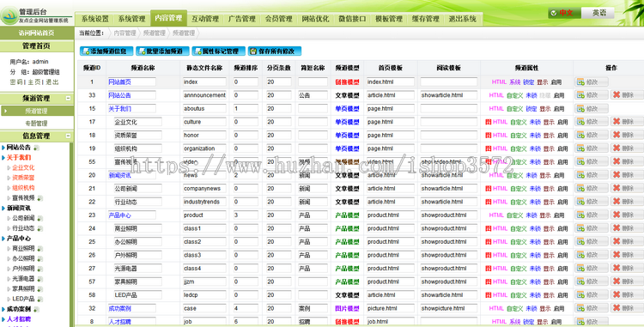Toggle the HTML attribute for channel 32

[x=496, y=308]
